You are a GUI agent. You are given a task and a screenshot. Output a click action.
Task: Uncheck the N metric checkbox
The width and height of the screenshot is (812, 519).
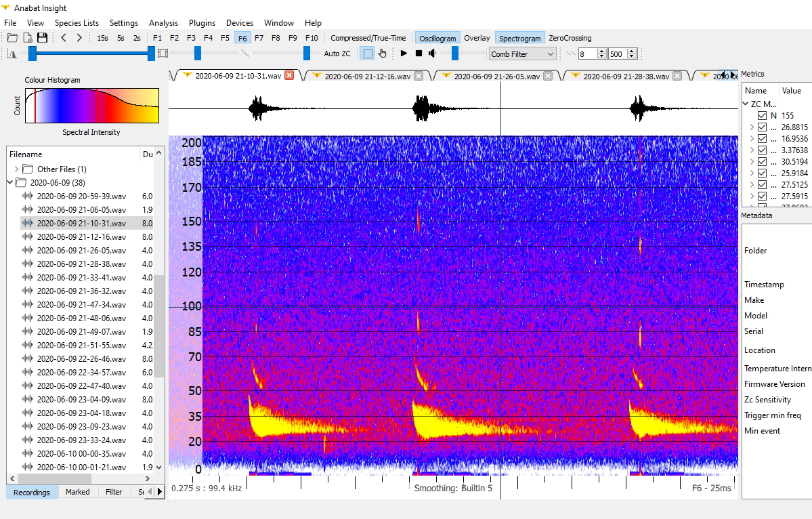click(x=761, y=115)
